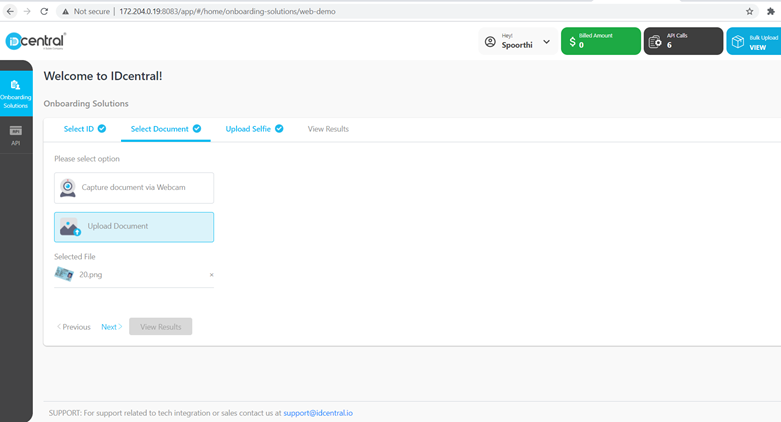Click the Billed Amount dollar icon

572,42
